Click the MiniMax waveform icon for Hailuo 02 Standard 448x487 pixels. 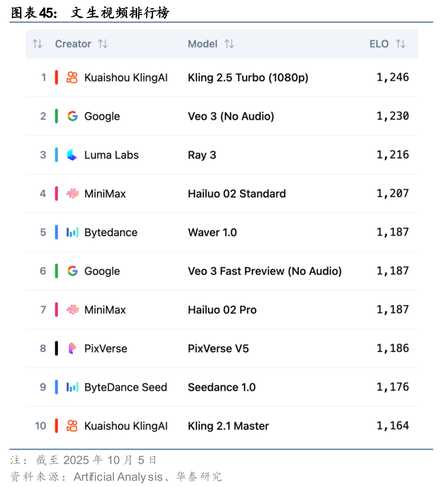pos(72,194)
